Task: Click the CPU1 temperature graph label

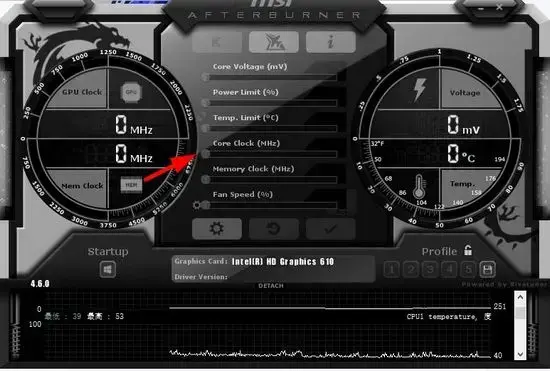Action: tap(449, 317)
